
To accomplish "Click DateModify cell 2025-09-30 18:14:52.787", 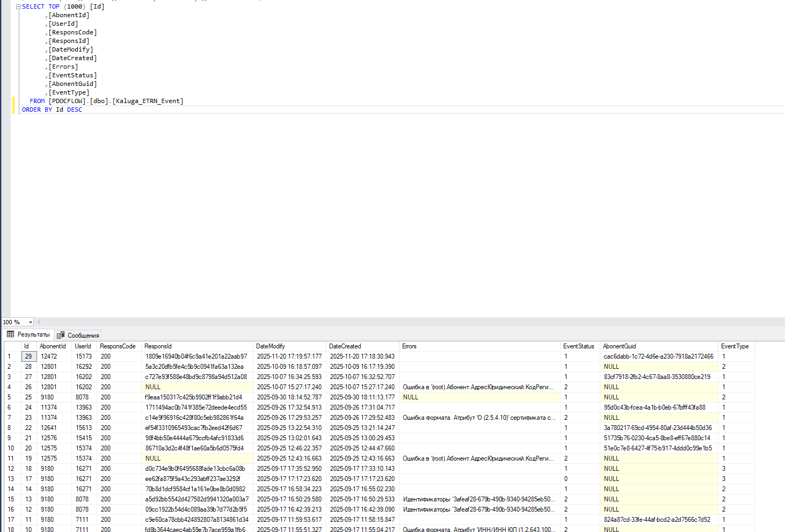I will tap(289, 397).
